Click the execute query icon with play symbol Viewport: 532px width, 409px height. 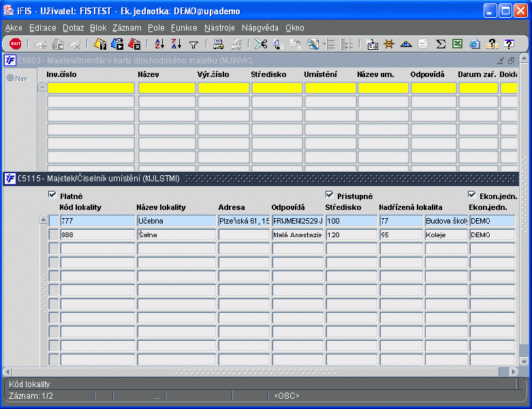click(117, 44)
